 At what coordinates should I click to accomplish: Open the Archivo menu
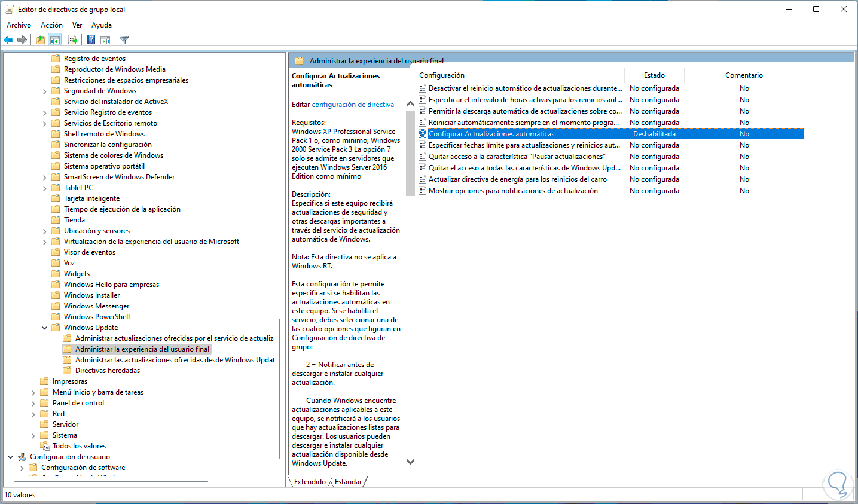coord(19,25)
